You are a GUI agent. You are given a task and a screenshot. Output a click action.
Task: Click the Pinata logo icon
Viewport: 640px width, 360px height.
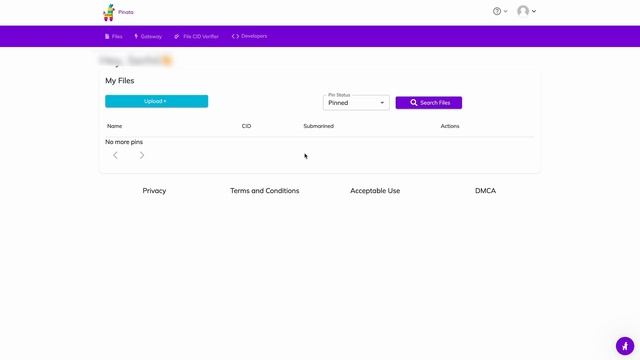tap(109, 12)
